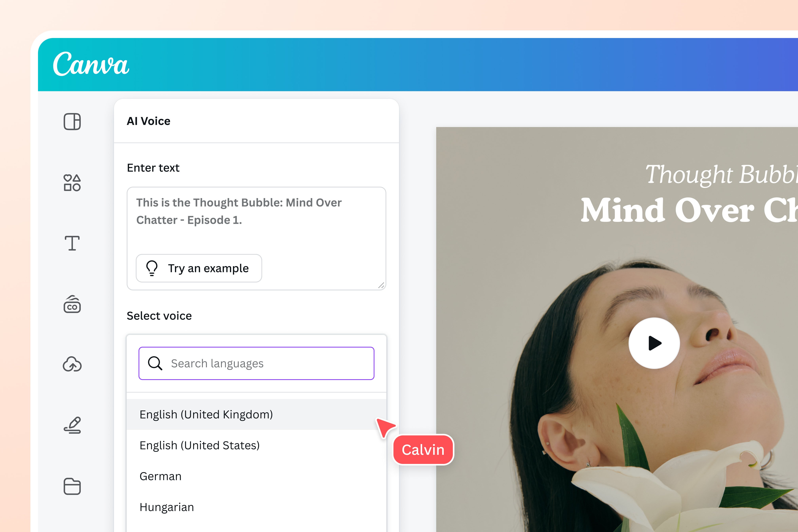Image resolution: width=798 pixels, height=532 pixels.
Task: Play the Mind Over Chatter video
Action: click(x=654, y=343)
